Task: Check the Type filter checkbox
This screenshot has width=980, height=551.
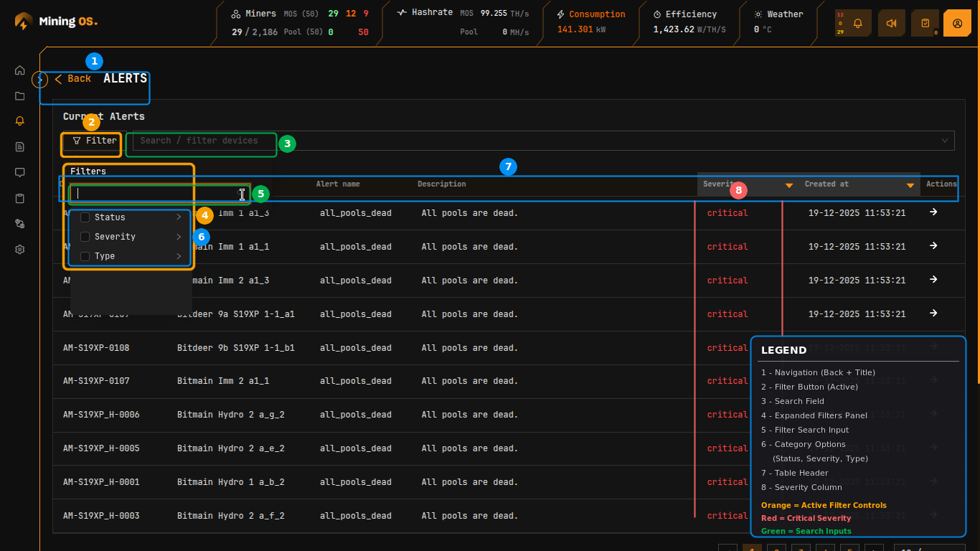Action: [85, 255]
